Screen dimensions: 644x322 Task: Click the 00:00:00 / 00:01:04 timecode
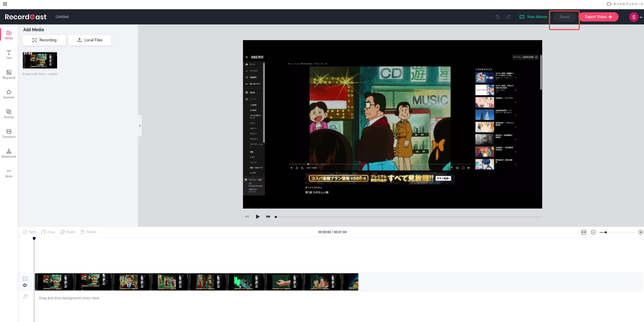(332, 232)
